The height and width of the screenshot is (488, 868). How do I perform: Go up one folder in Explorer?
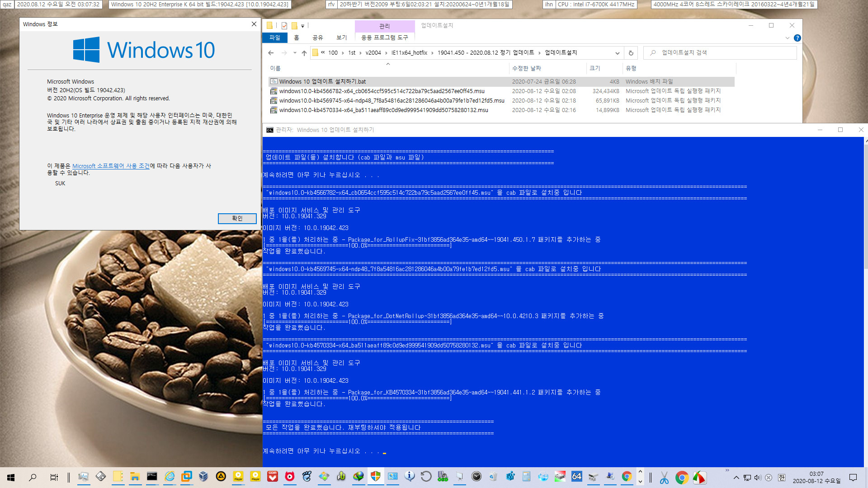tap(304, 53)
